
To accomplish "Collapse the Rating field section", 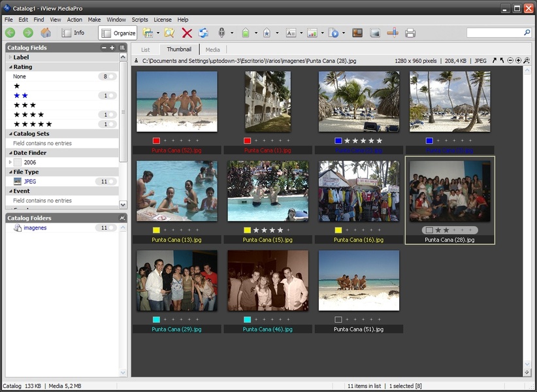I will (x=10, y=67).
